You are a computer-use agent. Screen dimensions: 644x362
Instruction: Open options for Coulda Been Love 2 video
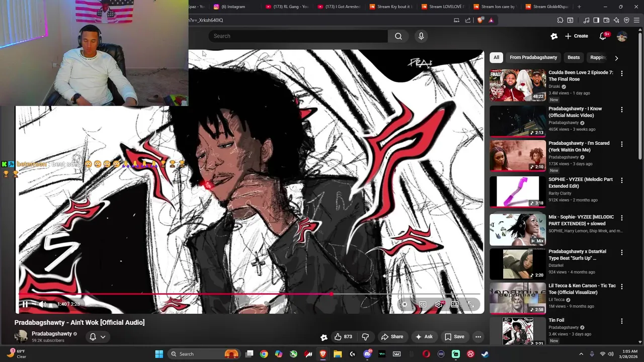[x=621, y=73]
